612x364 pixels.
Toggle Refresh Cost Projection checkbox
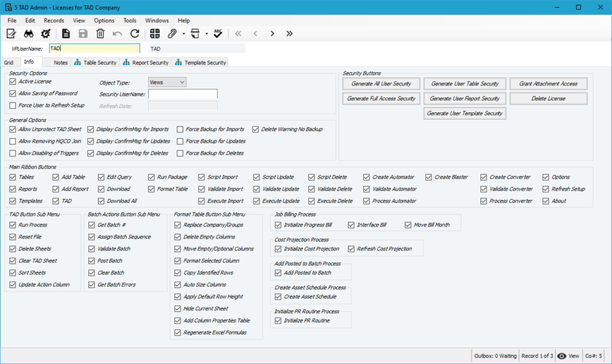coord(351,249)
